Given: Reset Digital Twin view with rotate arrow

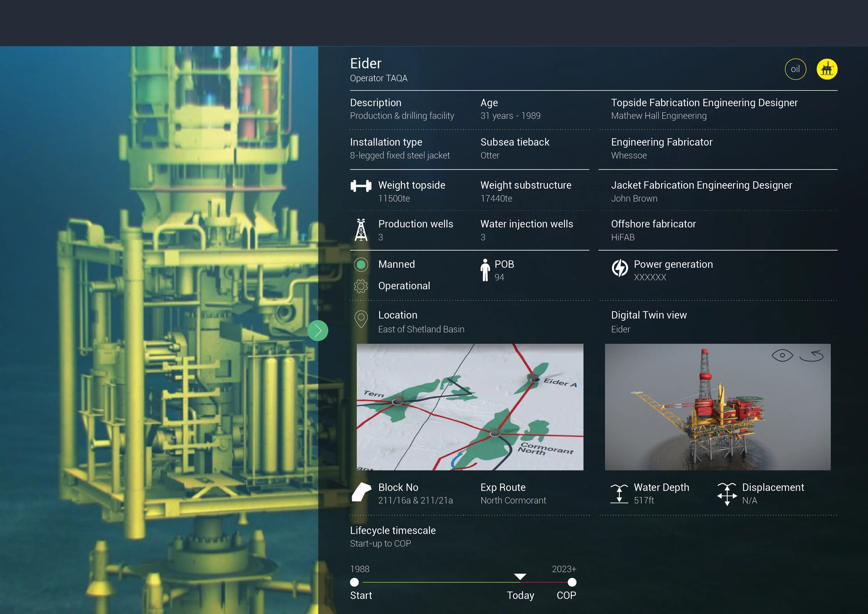Looking at the screenshot, I should pyautogui.click(x=812, y=355).
